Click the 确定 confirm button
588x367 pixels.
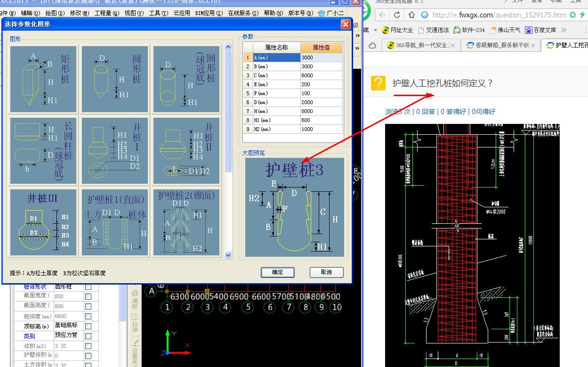[278, 272]
